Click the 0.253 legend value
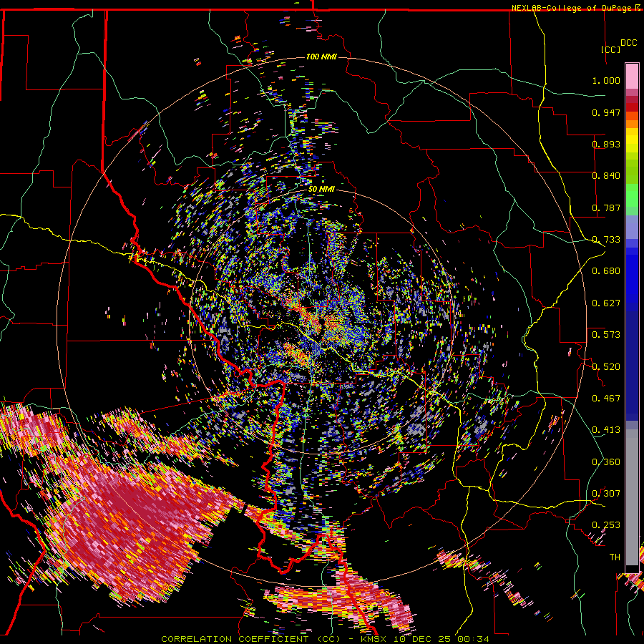This screenshot has height=644, width=644. pos(606,525)
